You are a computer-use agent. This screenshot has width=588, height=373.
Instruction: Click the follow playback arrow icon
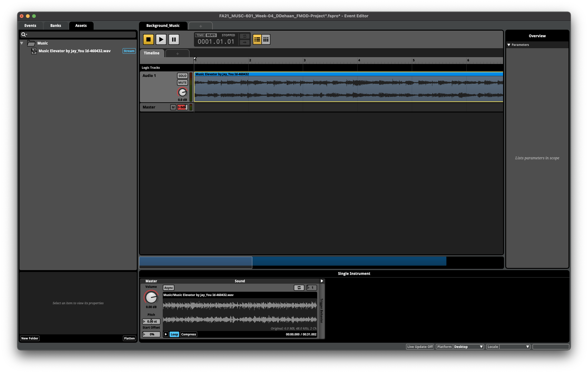pos(244,42)
